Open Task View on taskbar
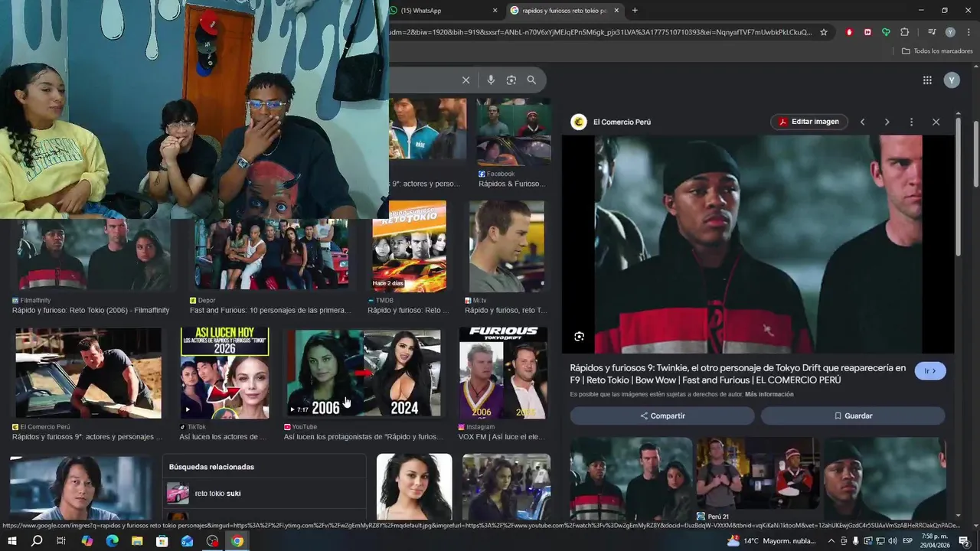This screenshot has width=980, height=551. [x=61, y=541]
